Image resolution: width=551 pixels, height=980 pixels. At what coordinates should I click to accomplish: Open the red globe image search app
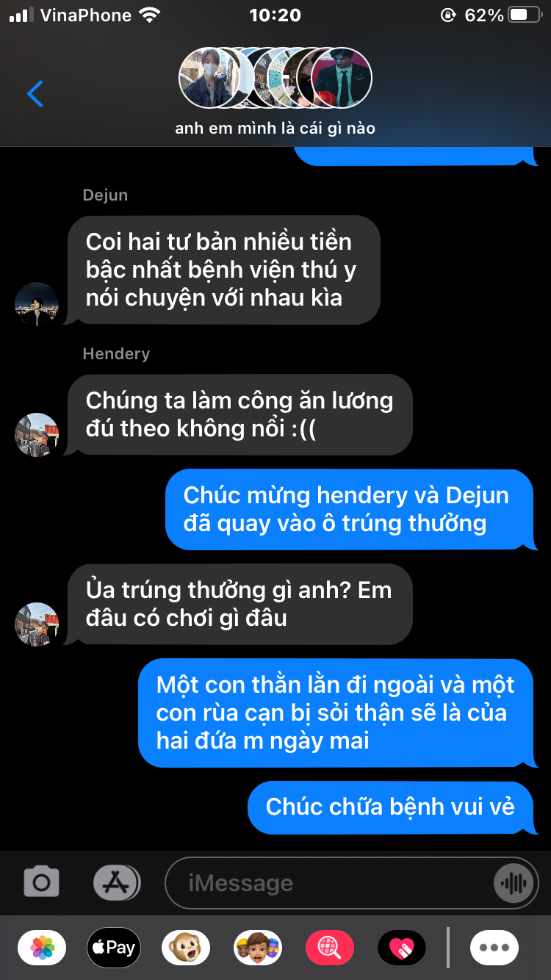pos(330,948)
